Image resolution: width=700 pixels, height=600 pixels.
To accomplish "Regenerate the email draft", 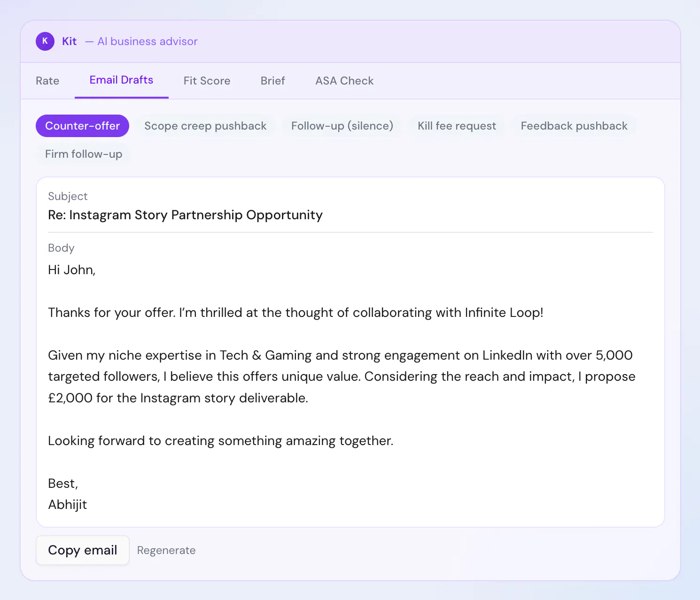I will click(x=166, y=550).
